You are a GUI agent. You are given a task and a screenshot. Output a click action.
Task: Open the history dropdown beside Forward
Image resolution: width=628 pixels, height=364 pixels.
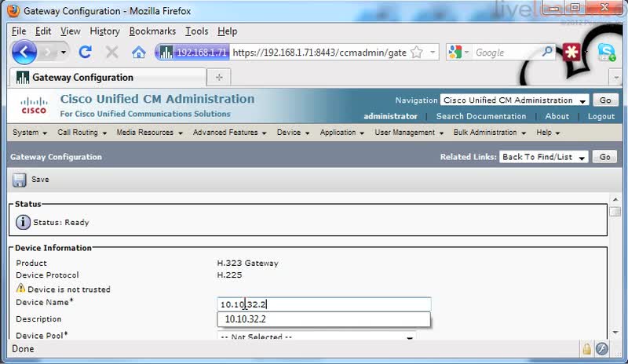[x=64, y=53]
